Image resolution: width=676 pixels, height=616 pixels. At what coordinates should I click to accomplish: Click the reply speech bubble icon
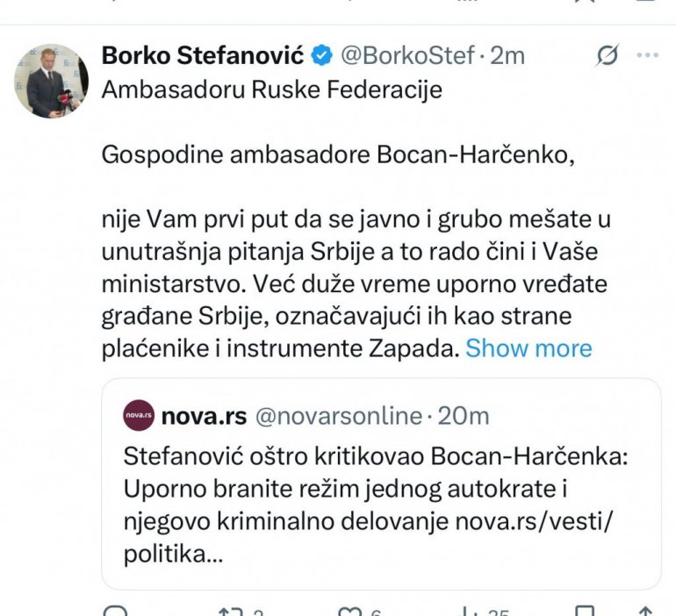(x=114, y=612)
